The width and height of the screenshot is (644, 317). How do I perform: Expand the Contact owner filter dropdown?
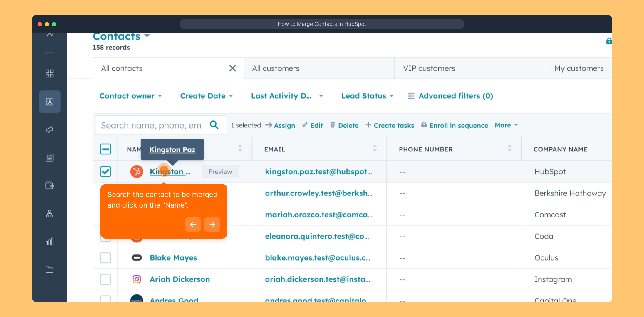point(131,96)
